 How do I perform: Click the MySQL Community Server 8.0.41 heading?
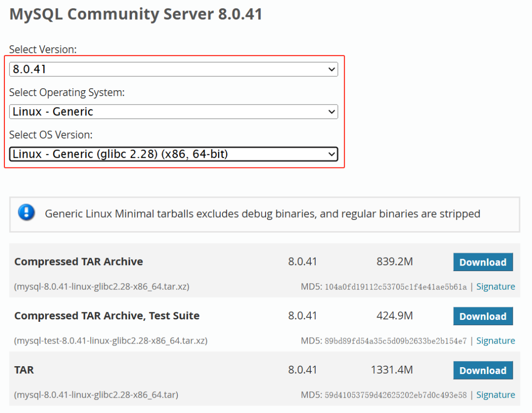pyautogui.click(x=136, y=14)
